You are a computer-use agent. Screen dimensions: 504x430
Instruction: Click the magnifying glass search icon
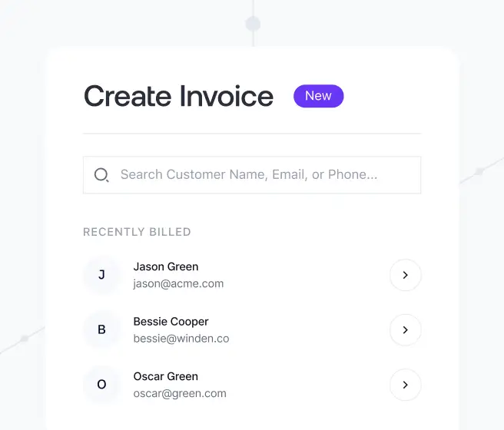(x=101, y=175)
